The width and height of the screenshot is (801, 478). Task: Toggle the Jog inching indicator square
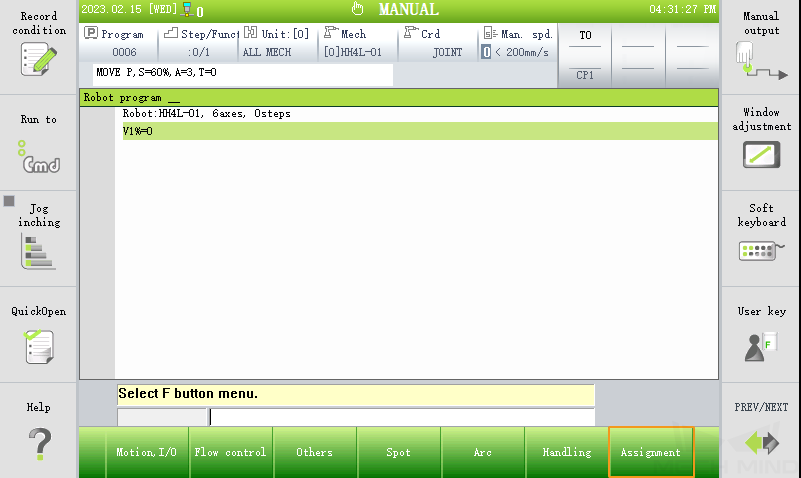coord(9,201)
